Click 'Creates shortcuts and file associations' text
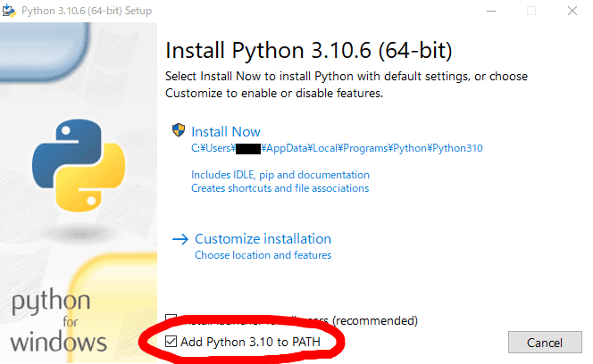Screen dimensions: 593x364 pyautogui.click(x=280, y=188)
